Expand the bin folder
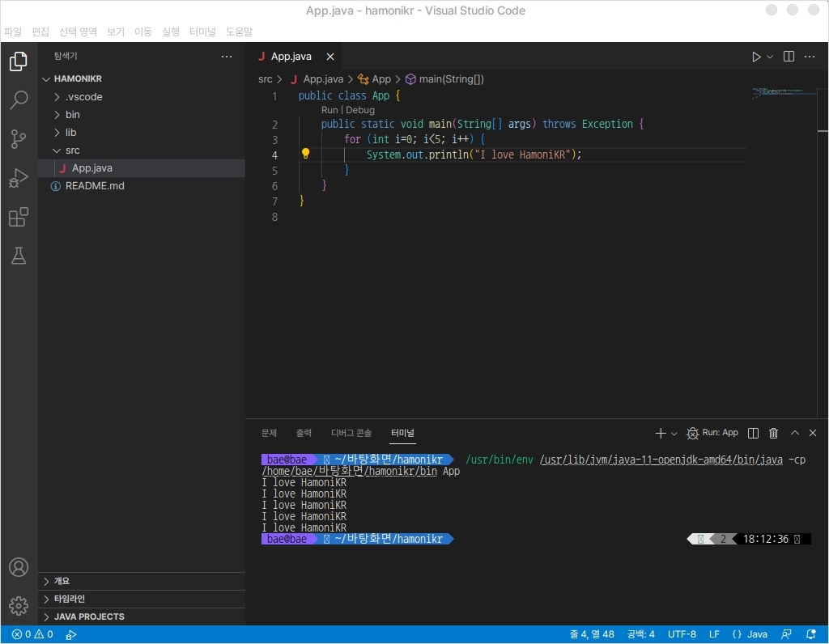The height and width of the screenshot is (644, 829). click(x=72, y=115)
